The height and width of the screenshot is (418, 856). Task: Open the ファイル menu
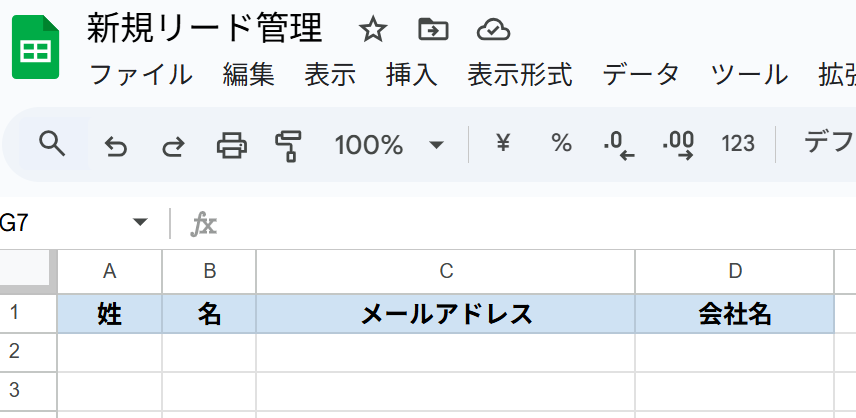(140, 75)
